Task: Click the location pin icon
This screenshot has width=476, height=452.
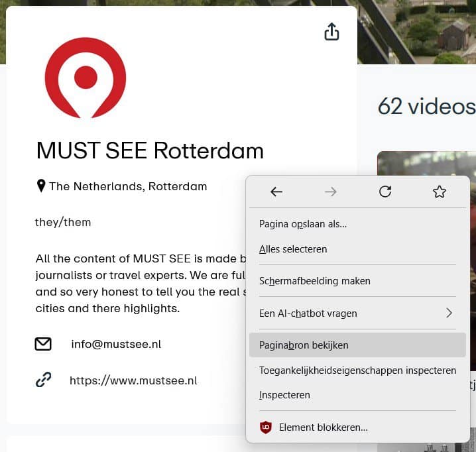Action: click(41, 186)
